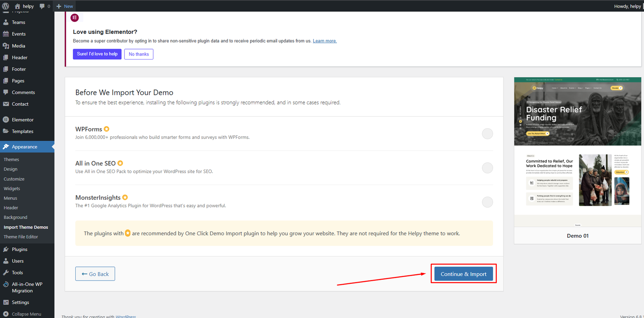Image resolution: width=644 pixels, height=318 pixels.
Task: Open the helpy site home icon
Action: coord(17,6)
